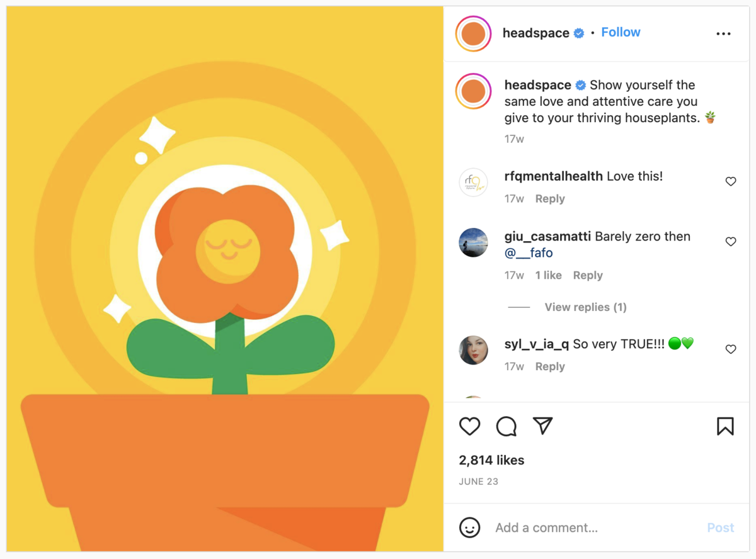The width and height of the screenshot is (756, 559).
Task: Like syl_v_ia_q's comment
Action: click(731, 349)
